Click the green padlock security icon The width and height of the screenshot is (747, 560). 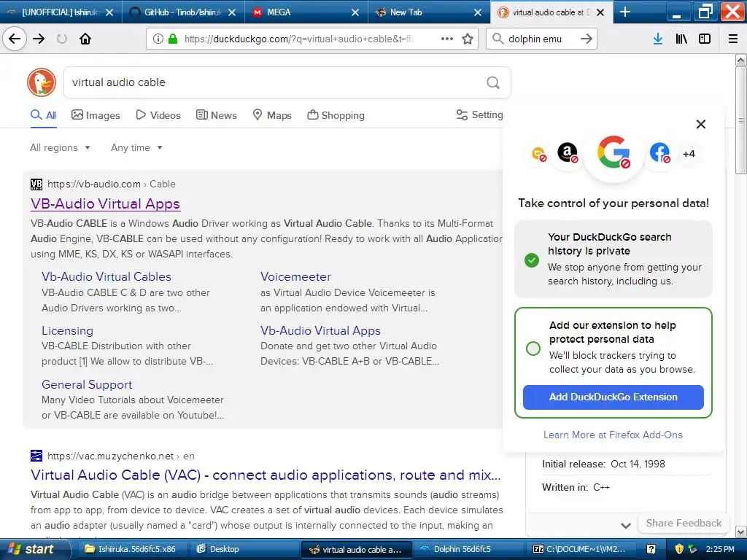172,39
